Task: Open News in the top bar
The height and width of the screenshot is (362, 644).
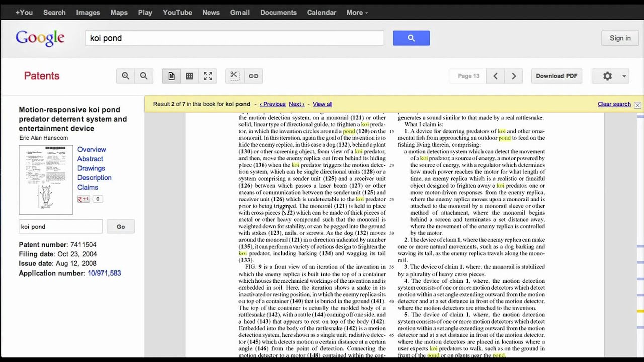Action: [x=211, y=12]
